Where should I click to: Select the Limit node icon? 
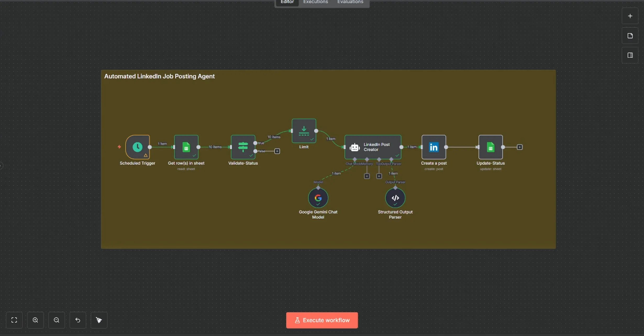coord(304,131)
